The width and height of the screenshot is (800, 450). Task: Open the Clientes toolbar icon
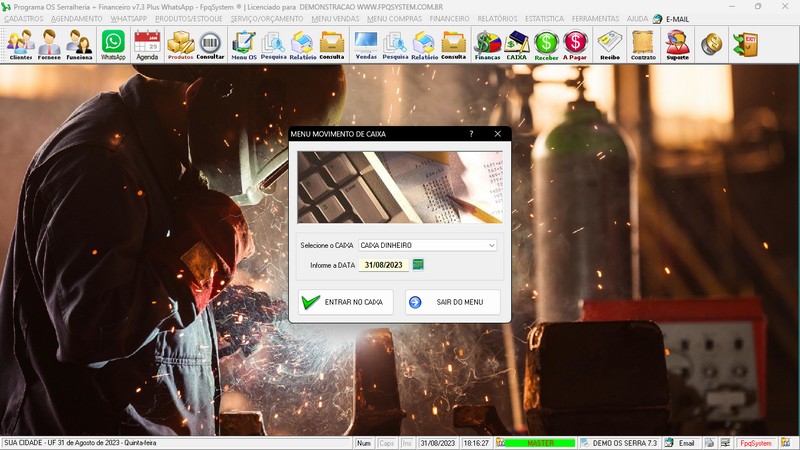(x=21, y=45)
